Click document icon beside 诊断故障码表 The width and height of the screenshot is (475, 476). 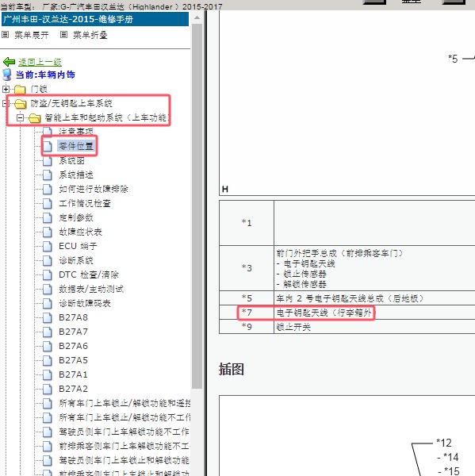pos(48,303)
